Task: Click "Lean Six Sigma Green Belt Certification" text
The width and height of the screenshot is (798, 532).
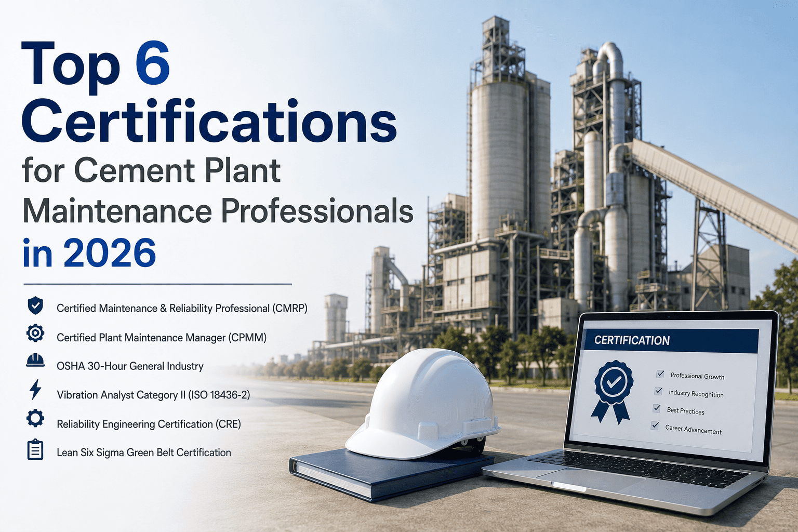Action: (144, 453)
